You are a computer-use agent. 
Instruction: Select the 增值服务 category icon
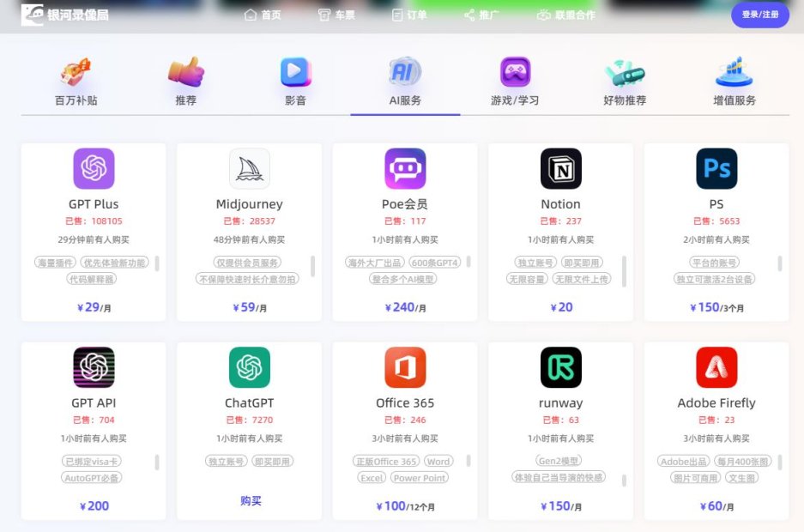coord(734,72)
